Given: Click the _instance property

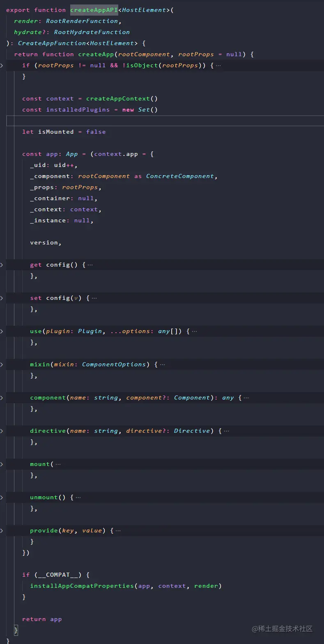Looking at the screenshot, I should (x=48, y=220).
